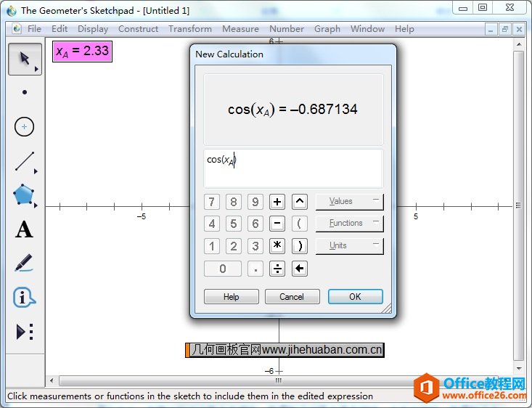This screenshot has width=532, height=408.
Task: Expand Straightedge tool flyout triangle
Action: pyautogui.click(x=36, y=171)
